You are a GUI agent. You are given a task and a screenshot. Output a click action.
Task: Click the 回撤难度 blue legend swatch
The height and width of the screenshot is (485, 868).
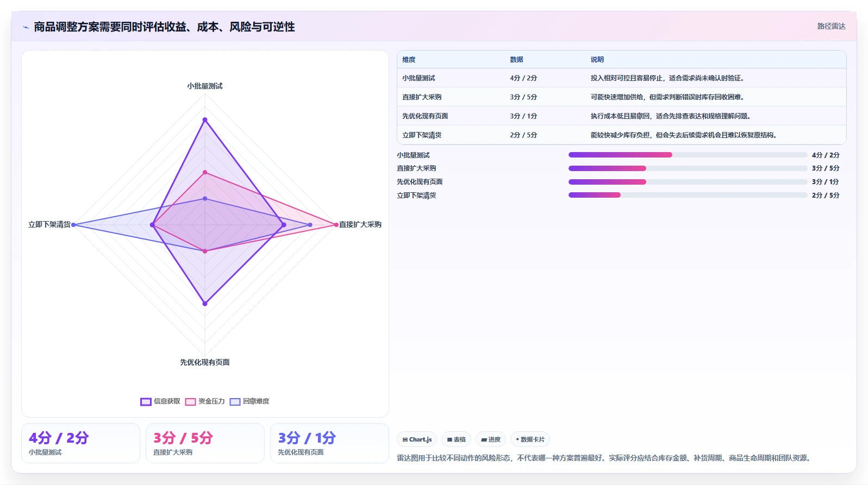coord(235,402)
